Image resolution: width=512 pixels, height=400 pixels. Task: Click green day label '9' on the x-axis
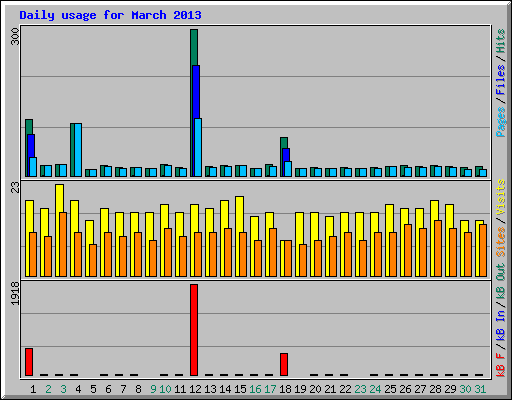[153, 389]
